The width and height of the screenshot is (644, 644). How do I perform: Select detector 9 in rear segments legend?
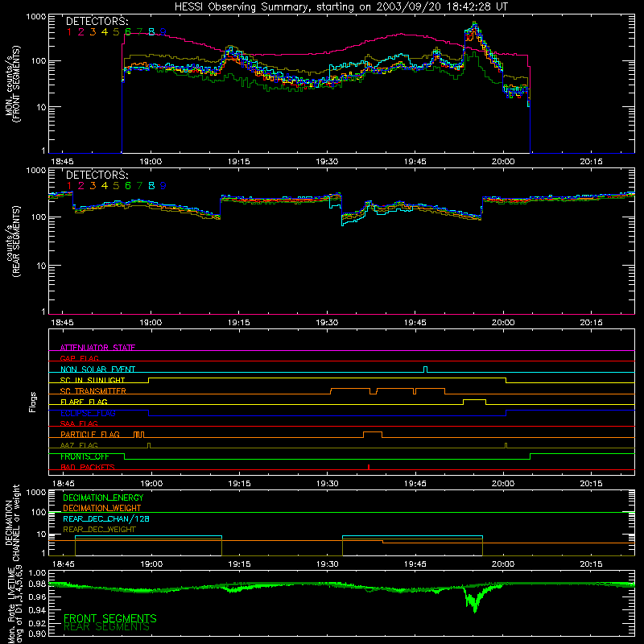pyautogui.click(x=163, y=186)
